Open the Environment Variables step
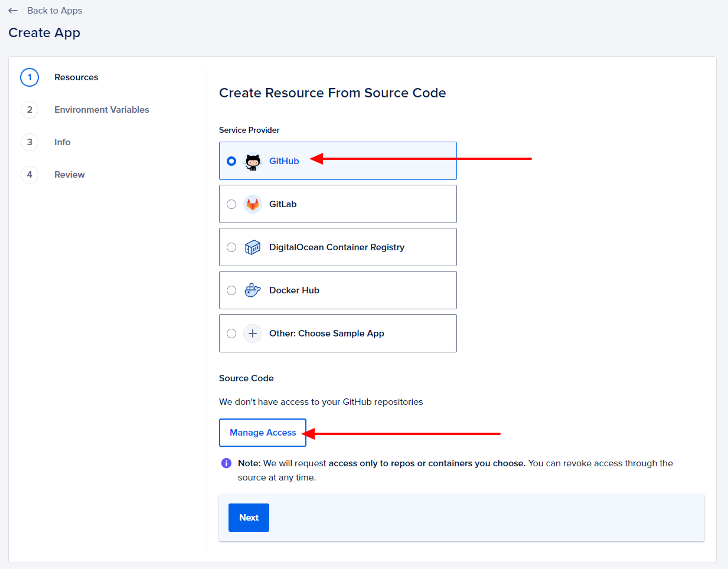 tap(102, 110)
